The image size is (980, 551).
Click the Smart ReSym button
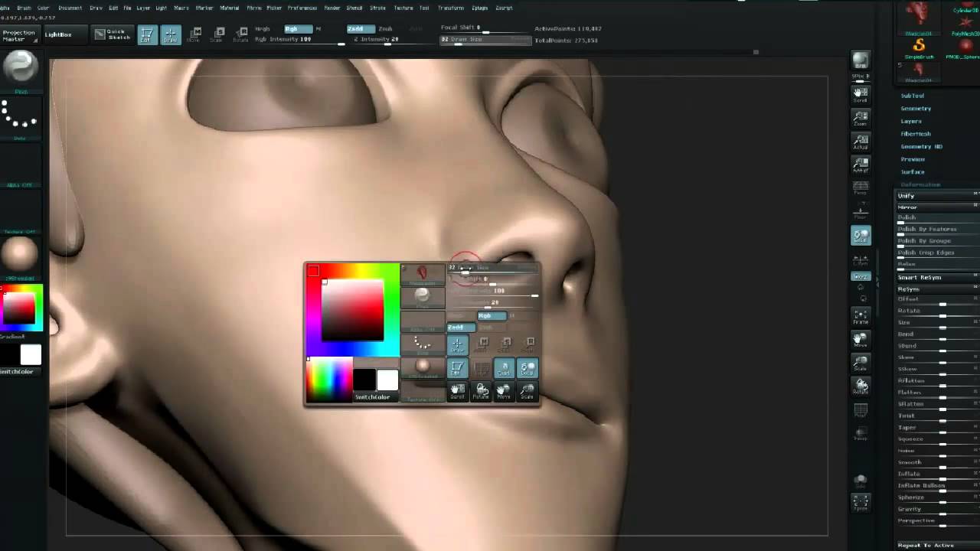938,277
